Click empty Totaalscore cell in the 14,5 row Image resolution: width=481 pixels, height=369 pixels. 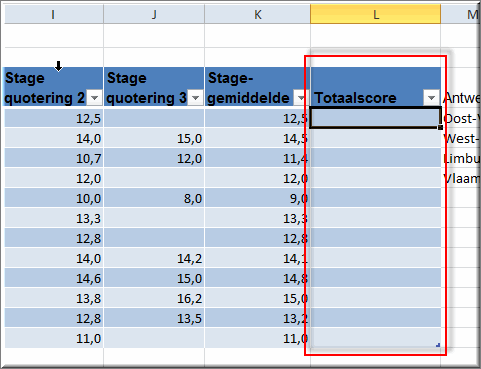(376, 138)
